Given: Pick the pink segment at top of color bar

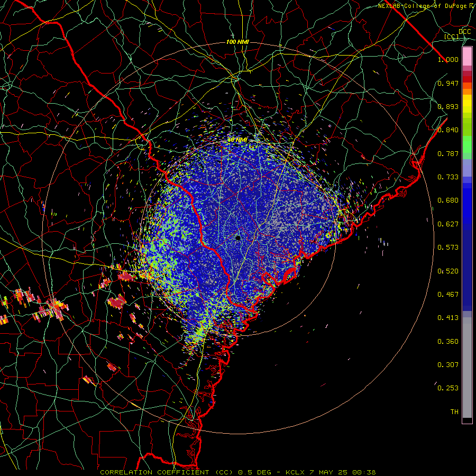Looking at the screenshot, I should pyautogui.click(x=467, y=57).
